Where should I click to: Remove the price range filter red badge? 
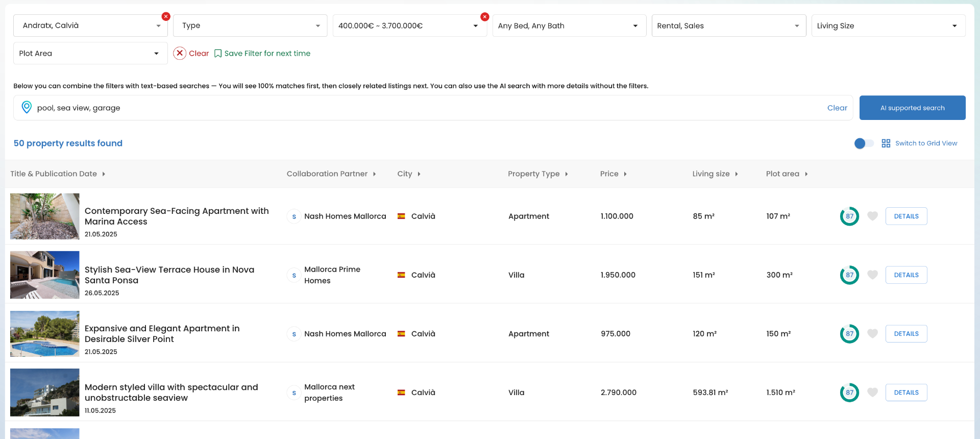[x=485, y=17]
